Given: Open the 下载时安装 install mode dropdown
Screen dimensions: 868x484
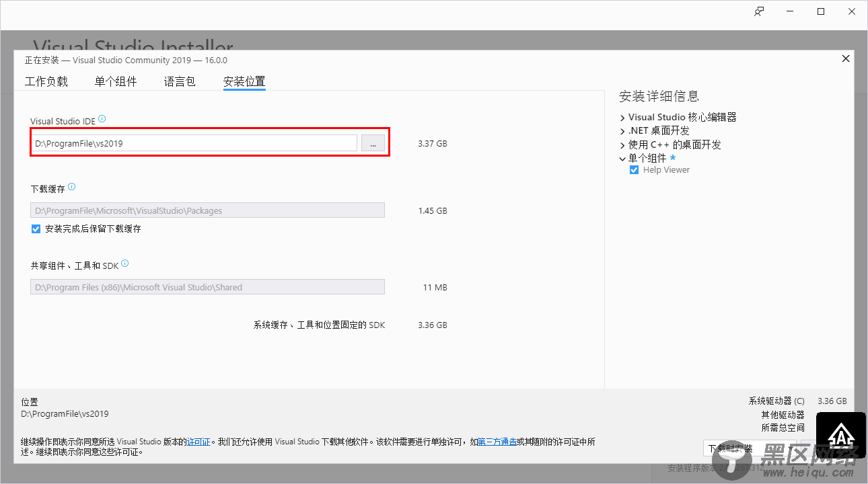Looking at the screenshot, I should point(749,448).
